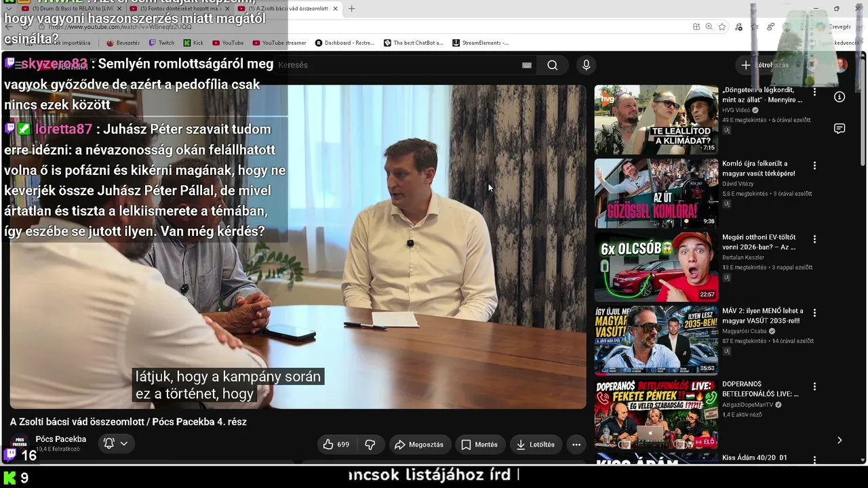Open 'MÁV 2: ilyen MENŐ lehet' video title
Image resolution: width=868 pixels, height=488 pixels.
coord(762,316)
